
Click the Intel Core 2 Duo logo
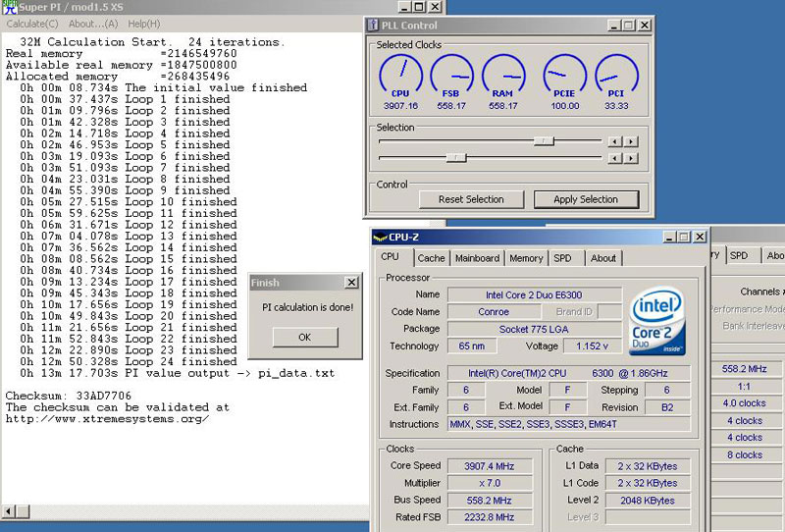click(656, 321)
